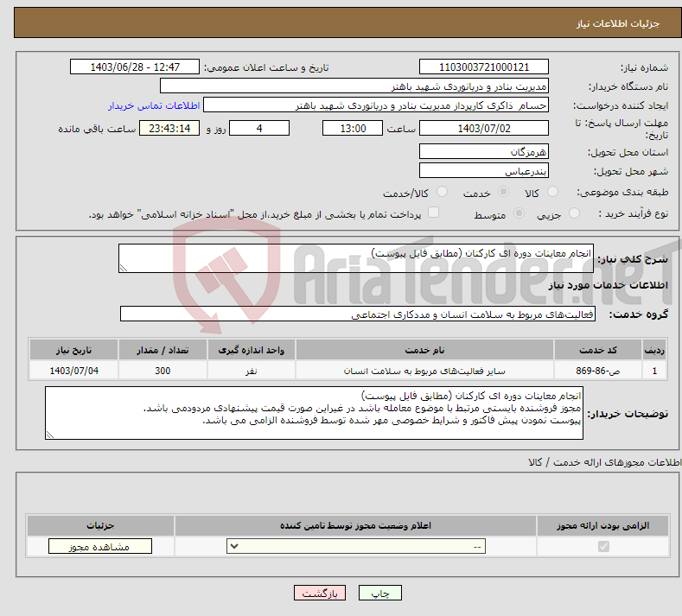
Task: Choose the متوسط purchase type radio
Action: [519, 213]
